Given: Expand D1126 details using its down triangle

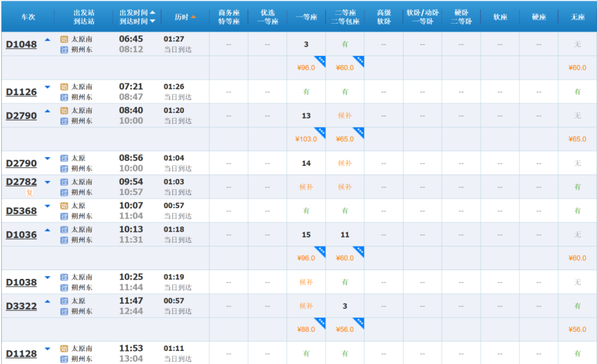Looking at the screenshot, I should pos(49,87).
